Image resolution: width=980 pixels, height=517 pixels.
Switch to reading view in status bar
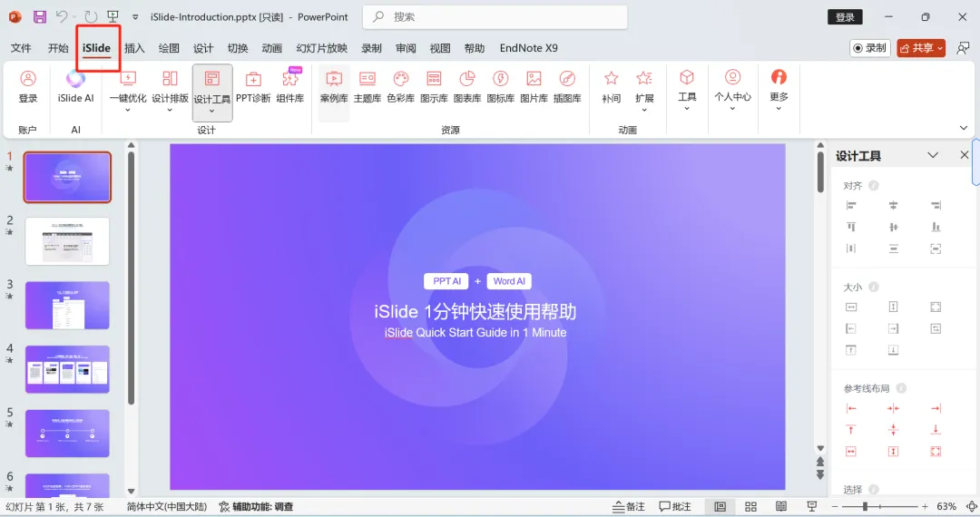[x=781, y=506]
